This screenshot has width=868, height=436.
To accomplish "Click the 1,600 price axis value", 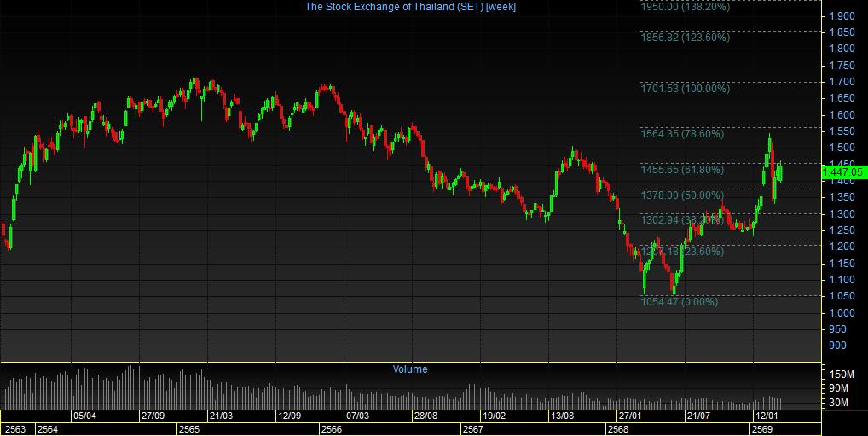I will 842,115.
